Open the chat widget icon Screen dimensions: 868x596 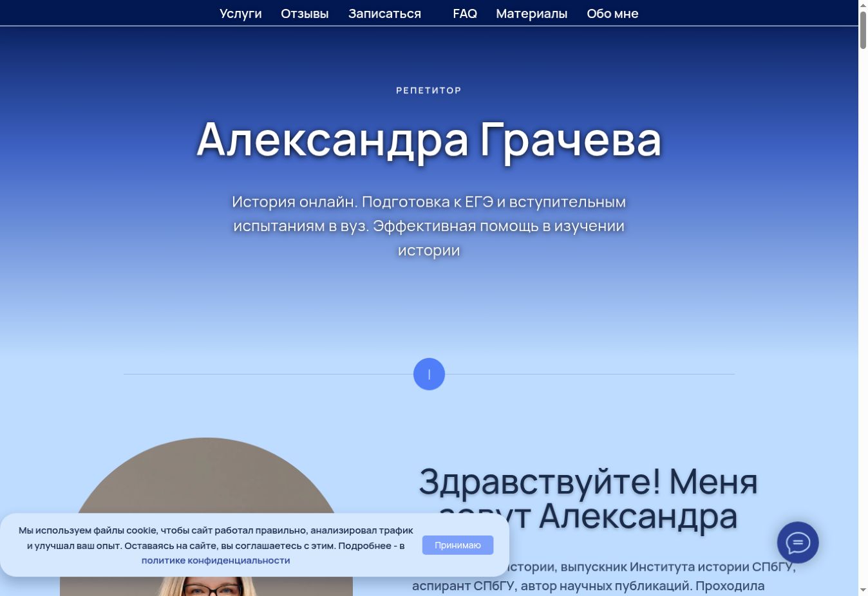(x=798, y=543)
